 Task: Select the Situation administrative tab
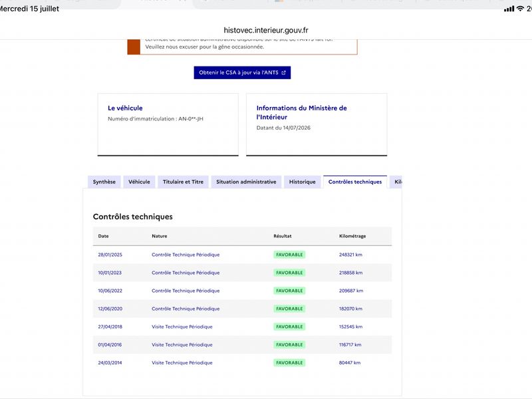pyautogui.click(x=246, y=182)
